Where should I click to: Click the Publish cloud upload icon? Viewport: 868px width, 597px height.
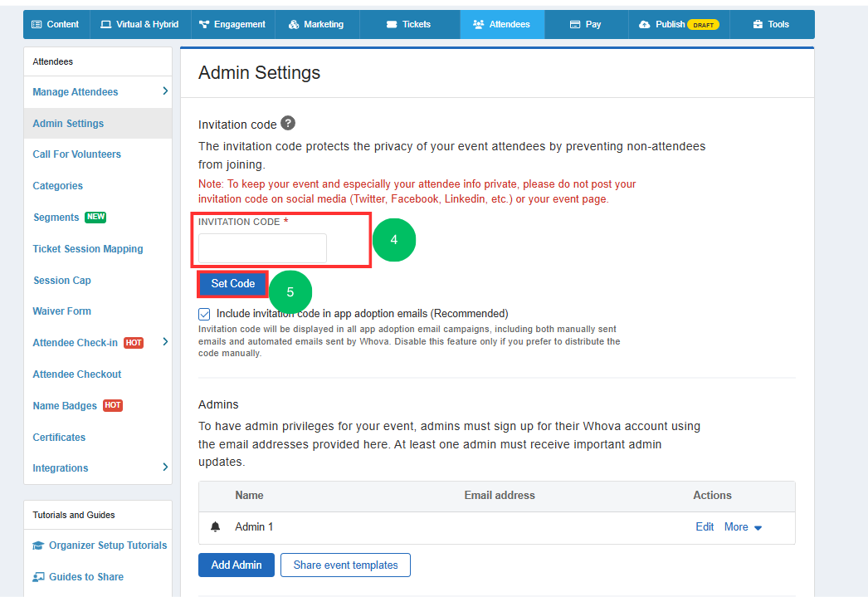pyautogui.click(x=645, y=25)
